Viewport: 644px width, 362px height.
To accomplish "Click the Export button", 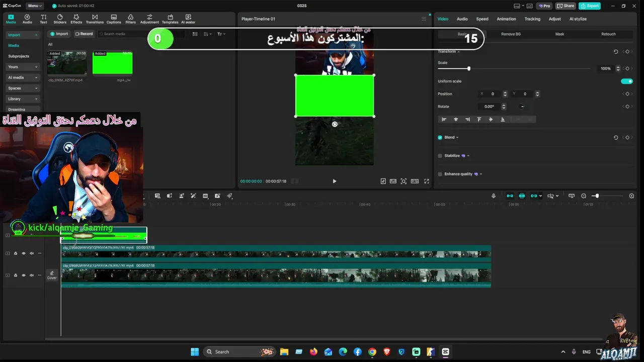I will click(x=590, y=6).
